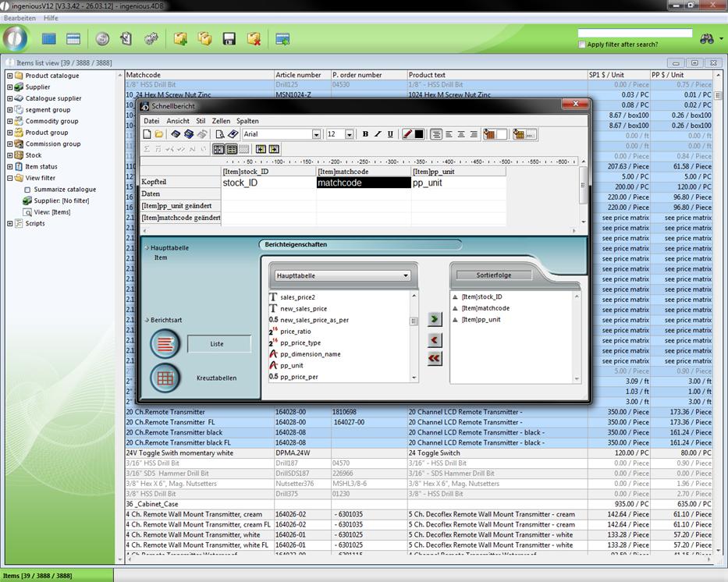Click the black color swatch in formatting toolbar
The width and height of the screenshot is (728, 582).
click(x=419, y=134)
